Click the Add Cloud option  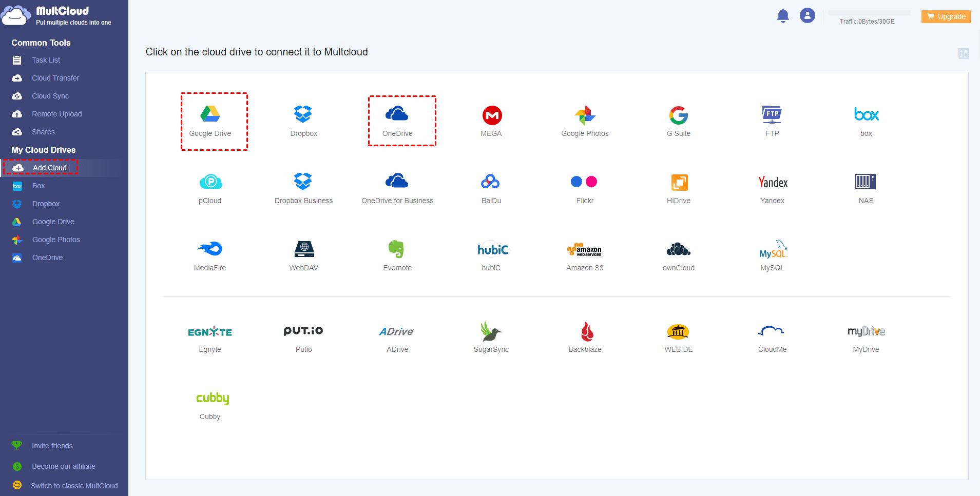pos(49,168)
